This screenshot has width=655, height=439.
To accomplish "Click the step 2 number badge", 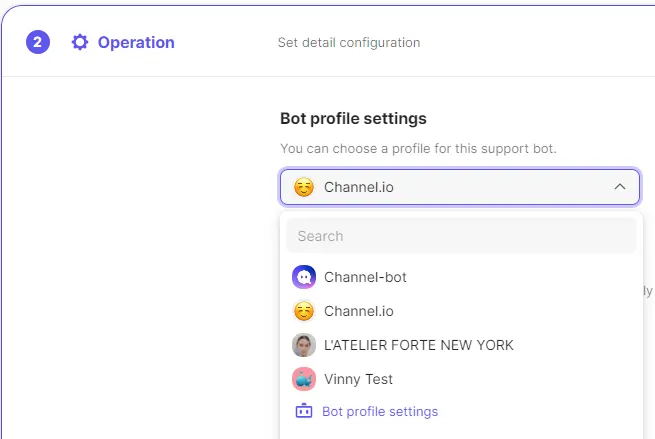I will click(38, 42).
